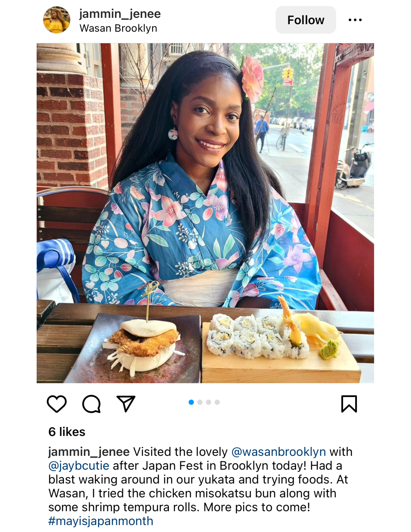
Task: Tap the main post photo
Action: pos(205,213)
